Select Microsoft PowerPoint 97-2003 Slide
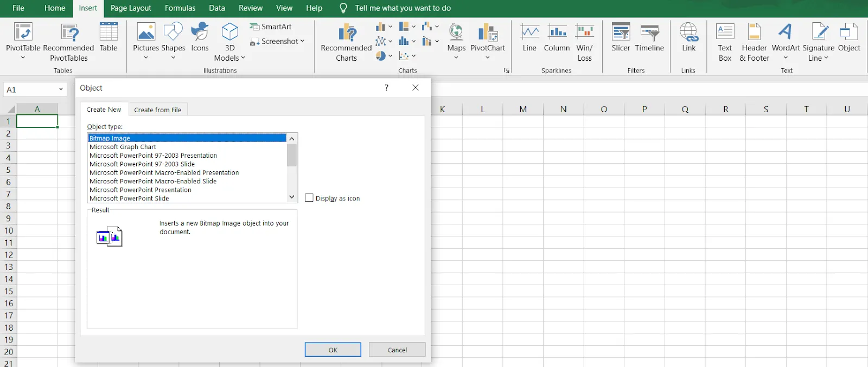This screenshot has width=868, height=367. 187,164
